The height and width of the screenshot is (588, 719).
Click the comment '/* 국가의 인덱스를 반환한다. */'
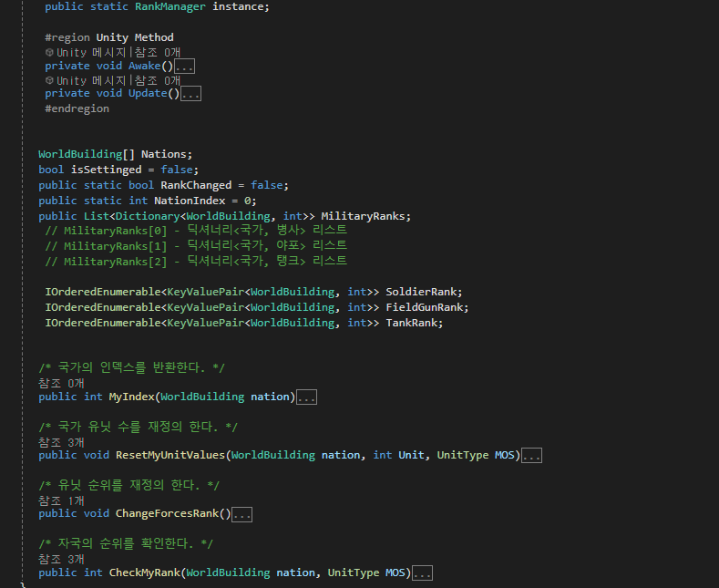(131, 368)
